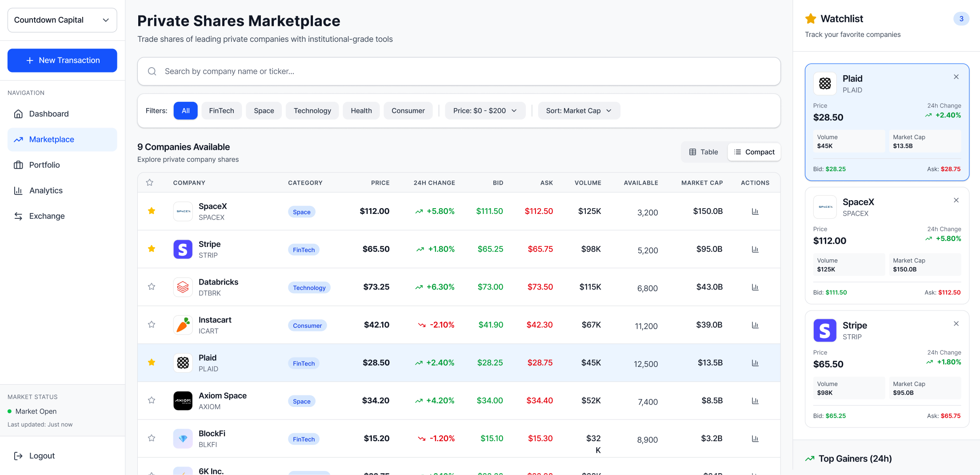Open the Portfolio icon in navigation
This screenshot has width=980, height=475.
tap(18, 165)
